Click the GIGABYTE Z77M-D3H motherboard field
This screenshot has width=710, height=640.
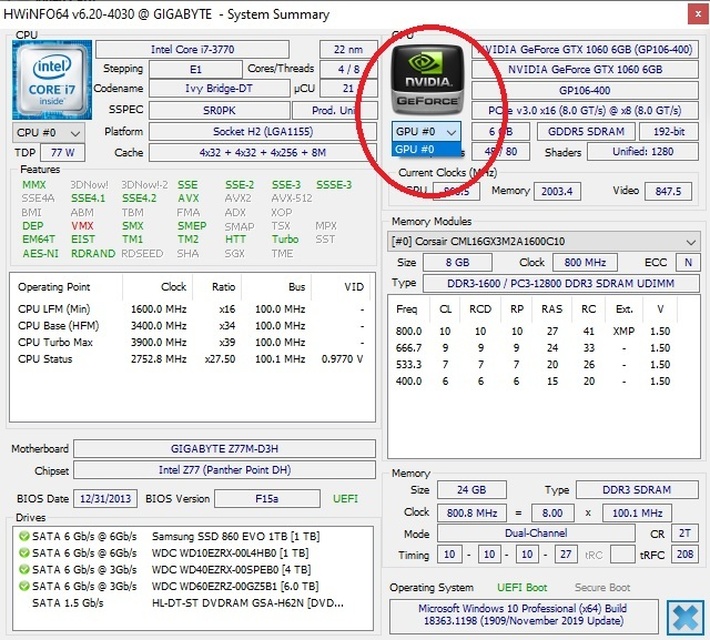tap(225, 448)
